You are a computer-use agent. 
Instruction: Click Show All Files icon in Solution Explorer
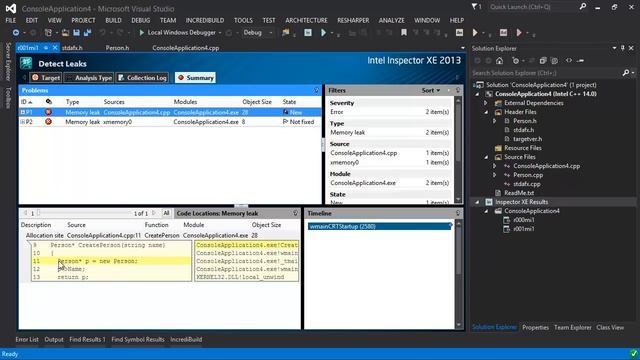coord(554,61)
